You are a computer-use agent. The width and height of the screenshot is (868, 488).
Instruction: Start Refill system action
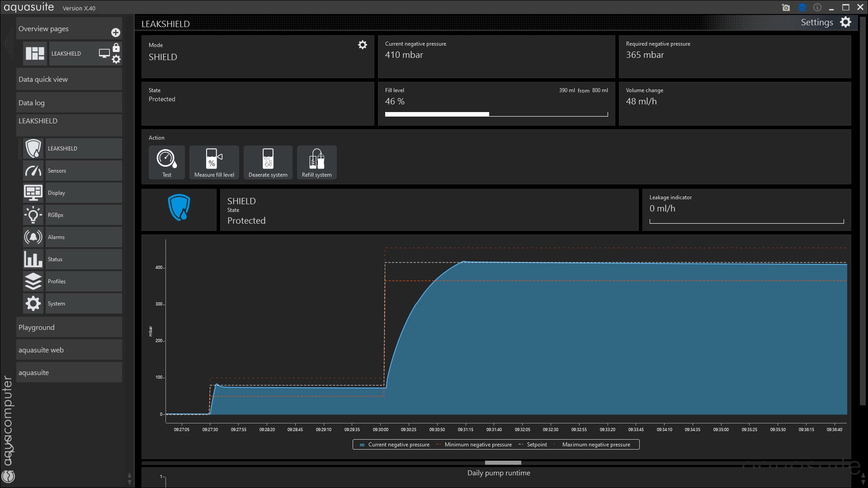coord(317,162)
